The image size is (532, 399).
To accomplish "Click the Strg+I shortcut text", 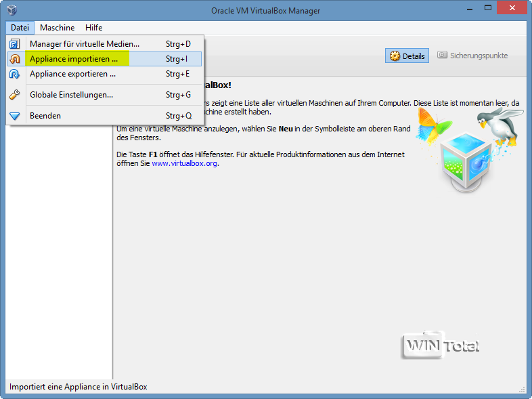I will tap(177, 59).
